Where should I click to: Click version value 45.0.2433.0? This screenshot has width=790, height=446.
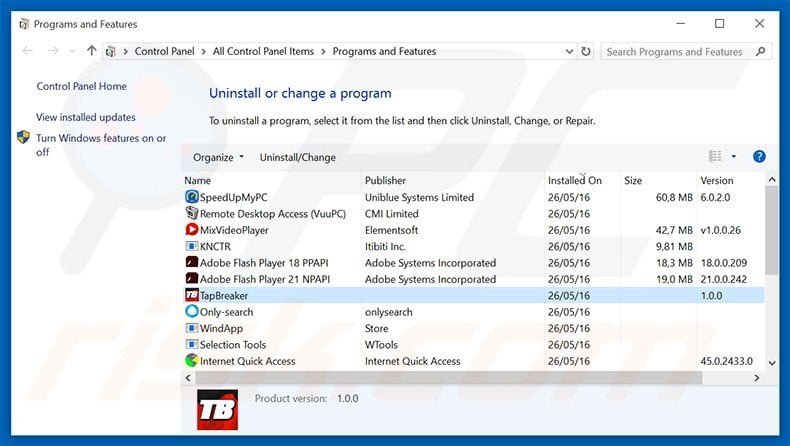(727, 361)
